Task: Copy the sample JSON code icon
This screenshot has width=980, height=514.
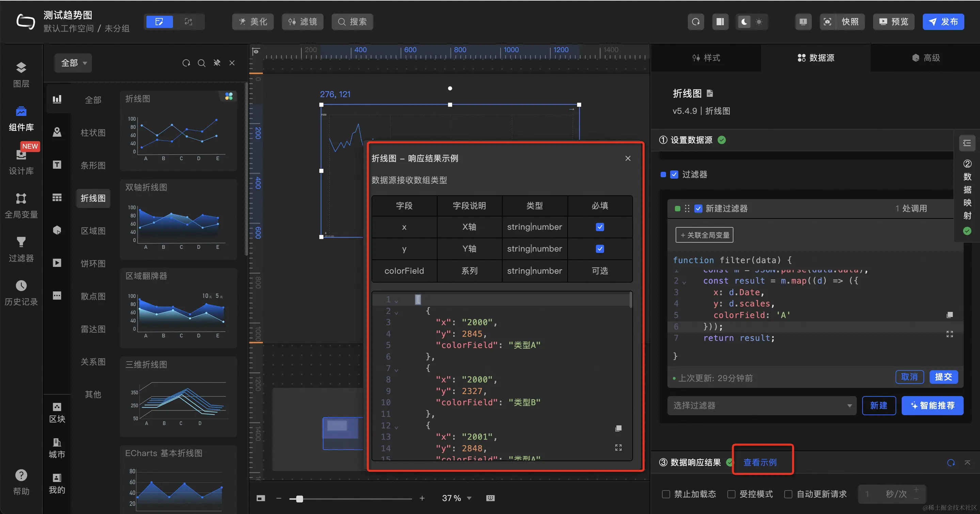Action: (x=618, y=428)
